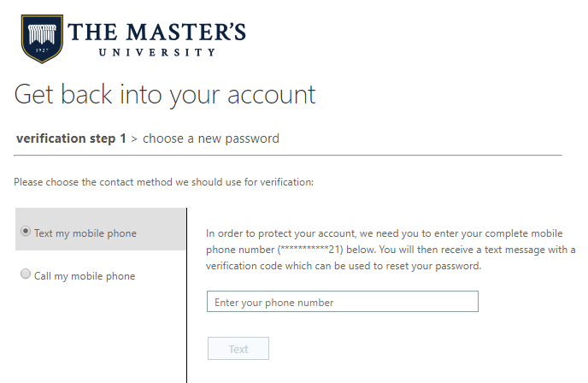The width and height of the screenshot is (588, 383).
Task: Click the 1927 year on the shield
Action: [x=42, y=50]
